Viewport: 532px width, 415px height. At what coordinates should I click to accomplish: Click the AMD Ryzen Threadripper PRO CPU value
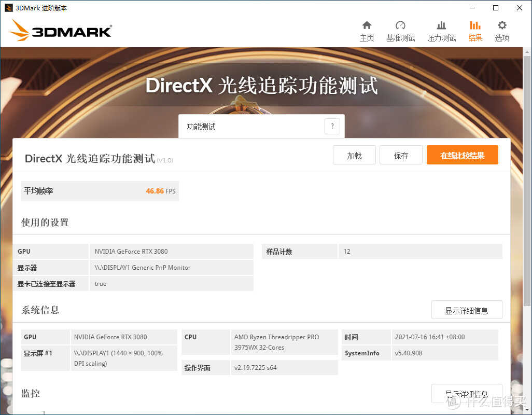pos(276,342)
